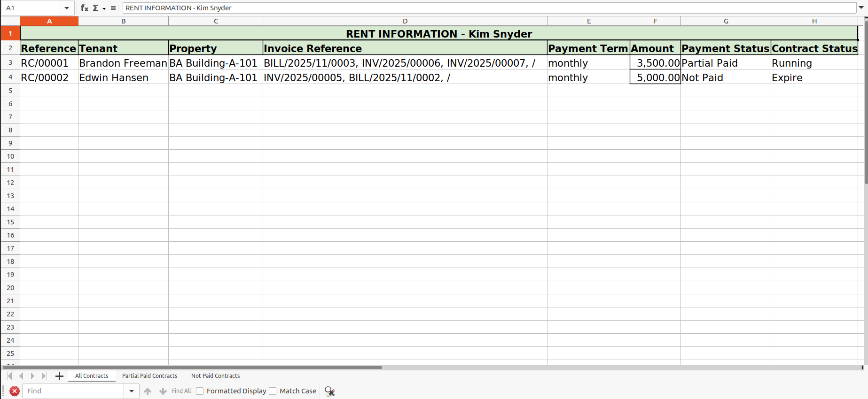Select column H header
Screen dimensions: 868x399
click(x=814, y=21)
